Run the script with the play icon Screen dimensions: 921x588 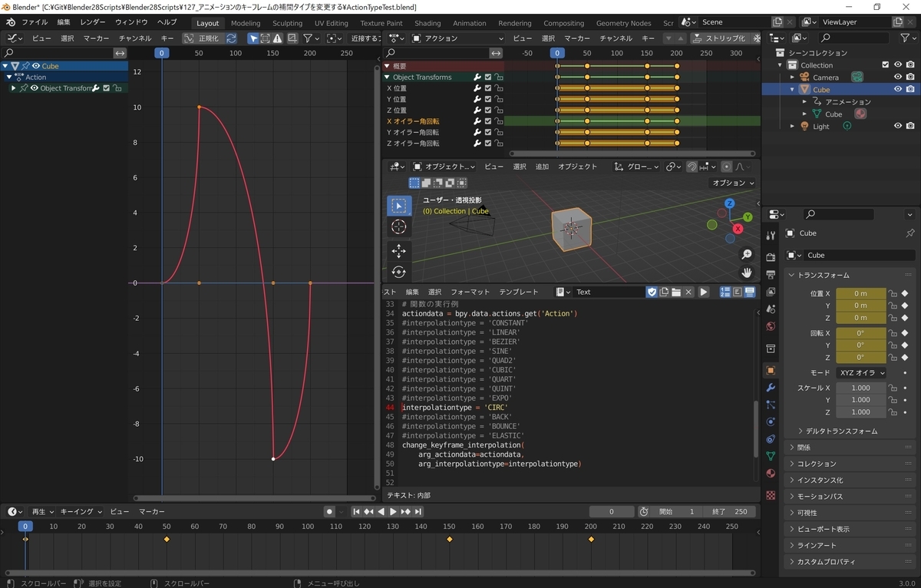point(703,292)
